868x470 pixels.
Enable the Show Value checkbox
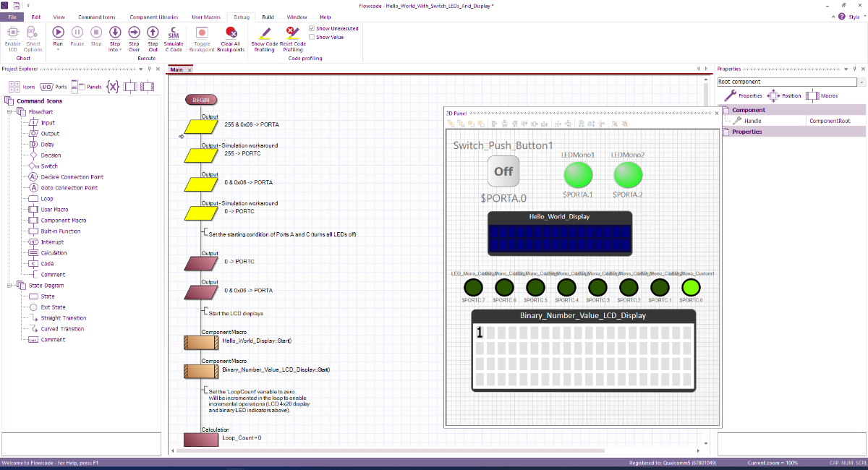coord(313,37)
